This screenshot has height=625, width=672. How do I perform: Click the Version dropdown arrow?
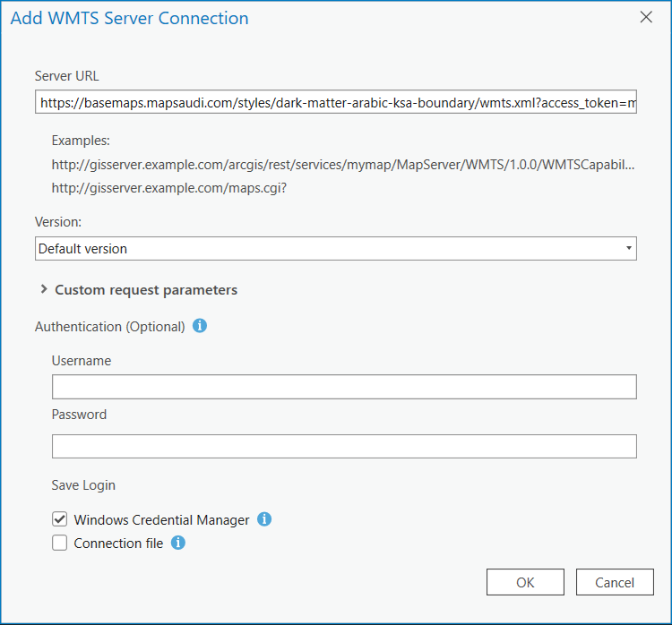coord(628,248)
